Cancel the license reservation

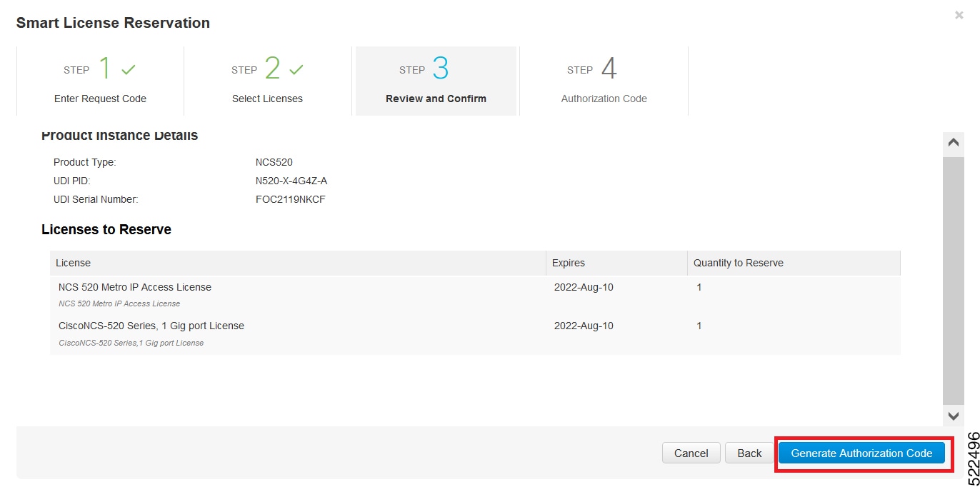click(691, 453)
